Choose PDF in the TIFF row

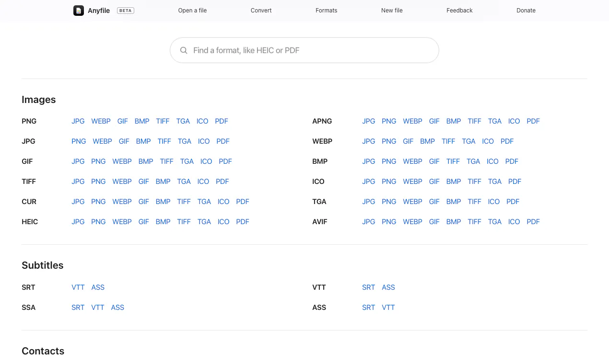(223, 182)
